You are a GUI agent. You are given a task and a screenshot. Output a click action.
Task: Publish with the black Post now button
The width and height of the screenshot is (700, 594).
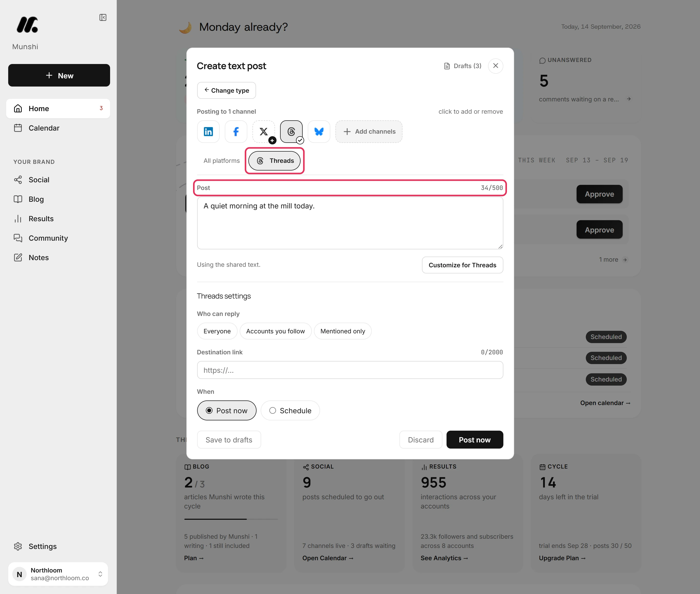[x=475, y=440]
